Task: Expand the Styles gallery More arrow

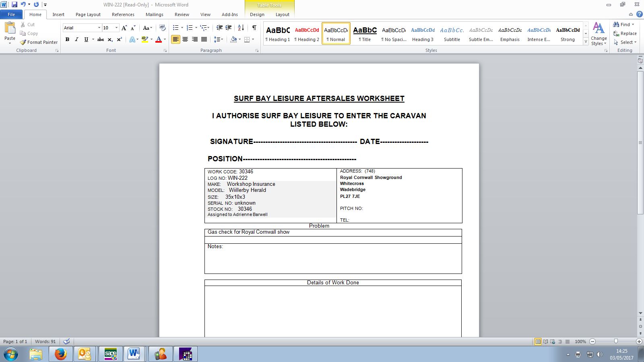Action: (586, 42)
